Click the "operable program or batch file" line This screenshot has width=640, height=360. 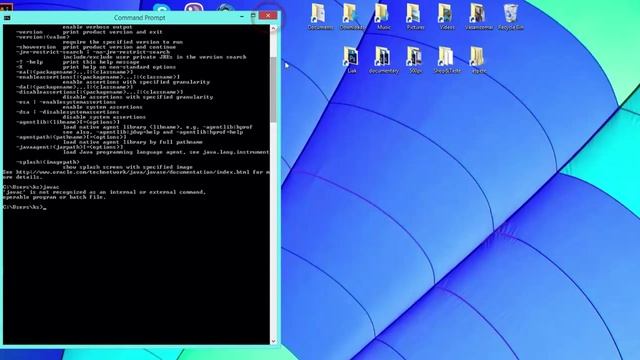coord(54,197)
